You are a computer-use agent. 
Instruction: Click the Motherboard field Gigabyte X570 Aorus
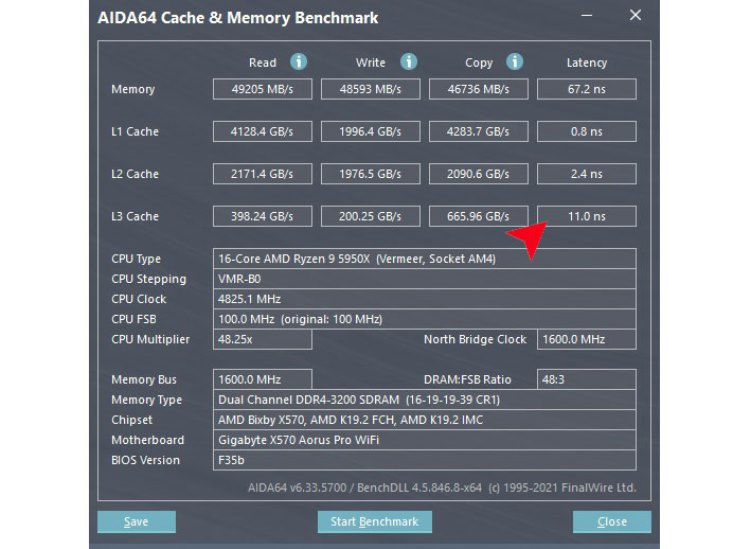coord(424,440)
